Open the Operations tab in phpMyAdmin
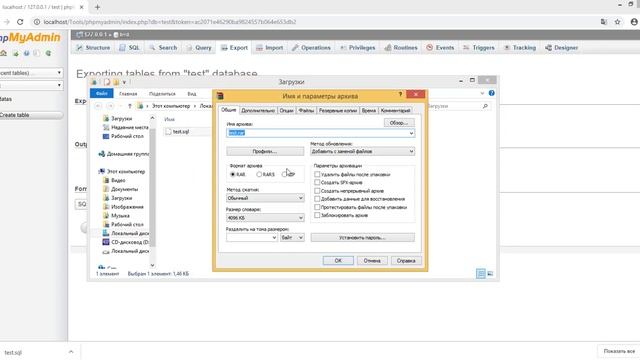 (x=311, y=48)
